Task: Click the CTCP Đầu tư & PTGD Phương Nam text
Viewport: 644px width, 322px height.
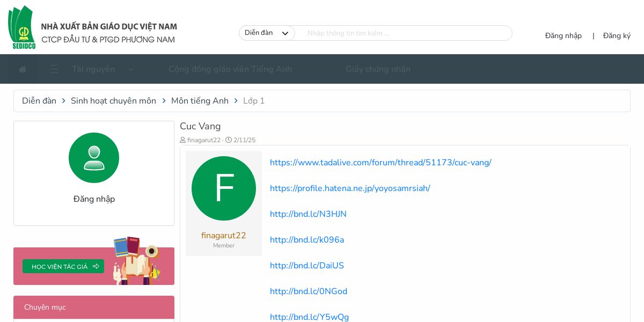Action: (108, 40)
